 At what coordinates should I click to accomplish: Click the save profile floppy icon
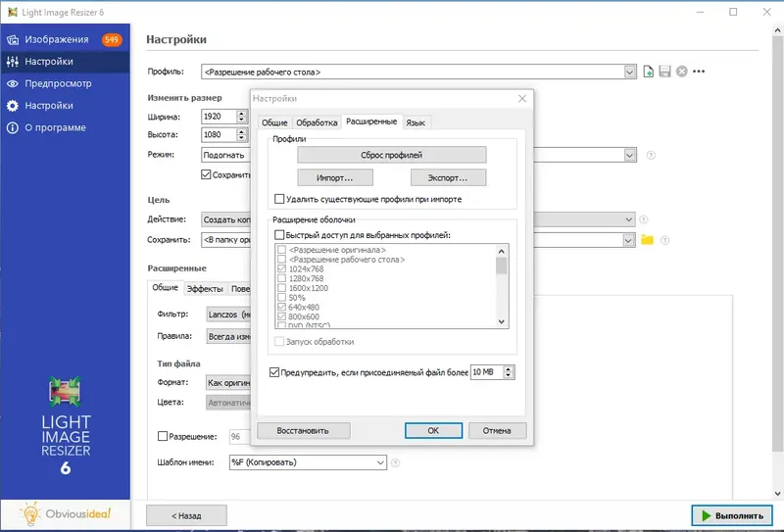tap(664, 72)
